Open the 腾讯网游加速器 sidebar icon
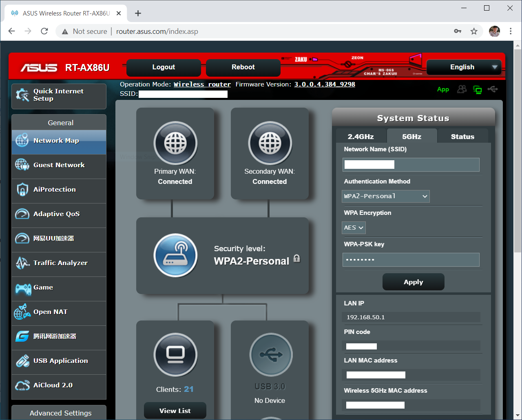This screenshot has width=522, height=420. [22, 336]
